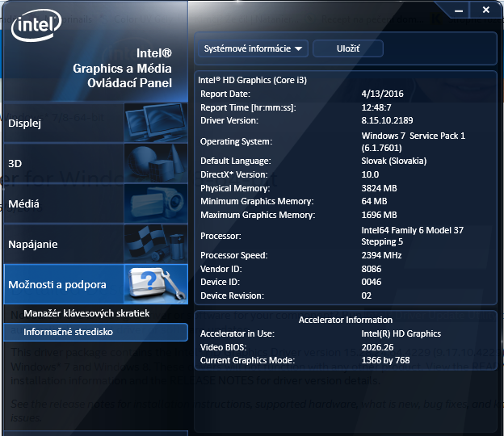Click Default Language value Slovak (Slovakia)
The width and height of the screenshot is (504, 436).
coord(394,161)
